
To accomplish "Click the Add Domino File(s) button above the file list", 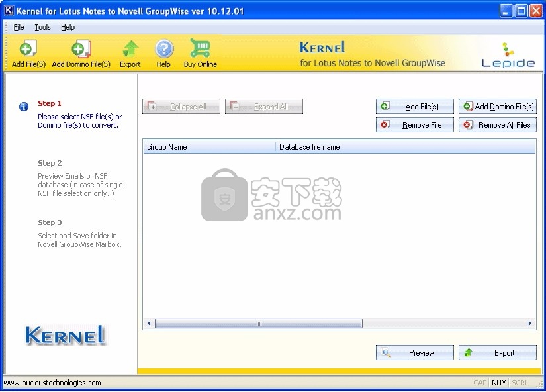I will tap(498, 106).
